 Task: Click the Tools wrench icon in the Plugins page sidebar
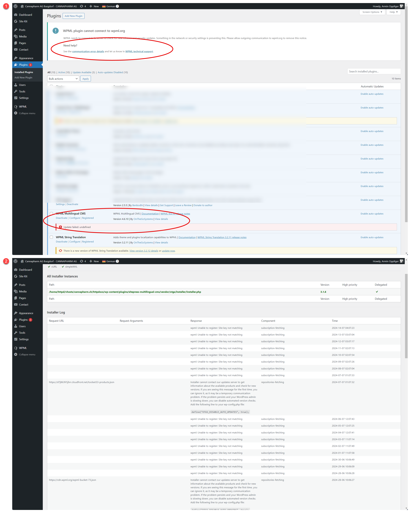[16, 91]
